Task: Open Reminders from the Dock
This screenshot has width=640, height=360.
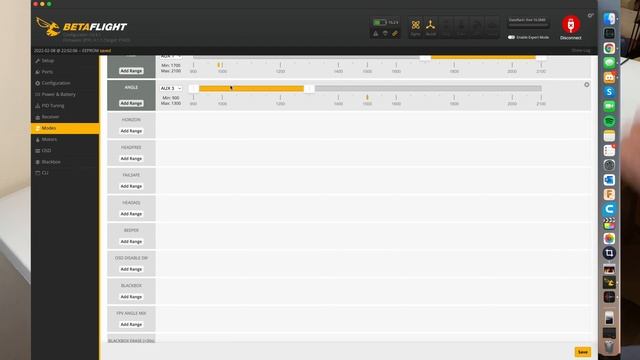Action: click(x=609, y=151)
